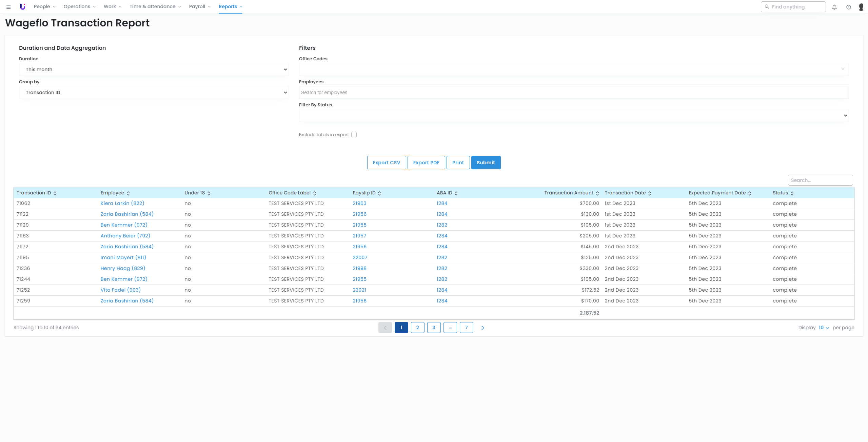This screenshot has height=442, width=868.
Task: Change the Display 10 per page selector
Action: click(x=824, y=328)
